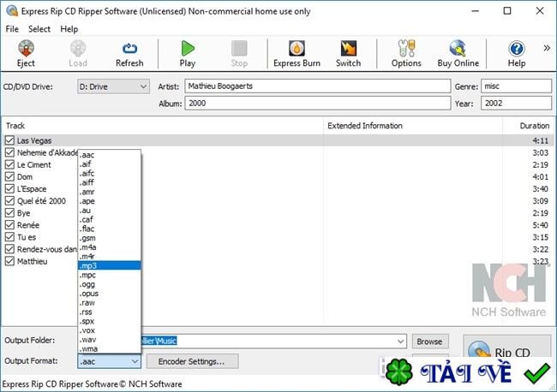
Task: Click the Year input field
Action: click(x=516, y=104)
